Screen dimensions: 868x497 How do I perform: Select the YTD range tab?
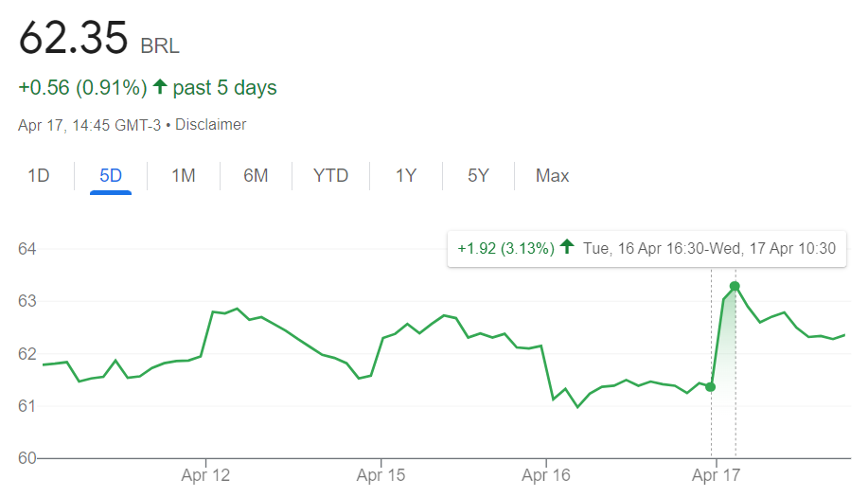(330, 175)
